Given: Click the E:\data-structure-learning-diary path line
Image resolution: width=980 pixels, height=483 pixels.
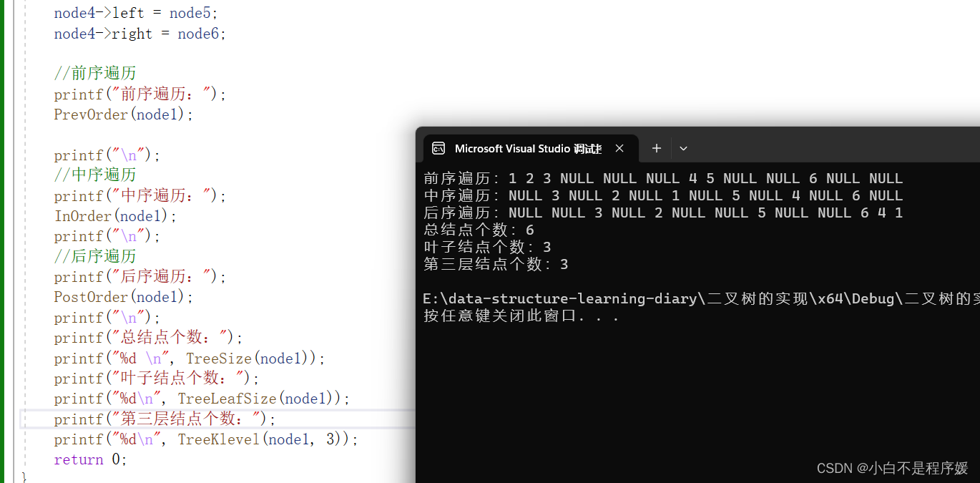Looking at the screenshot, I should click(x=701, y=298).
